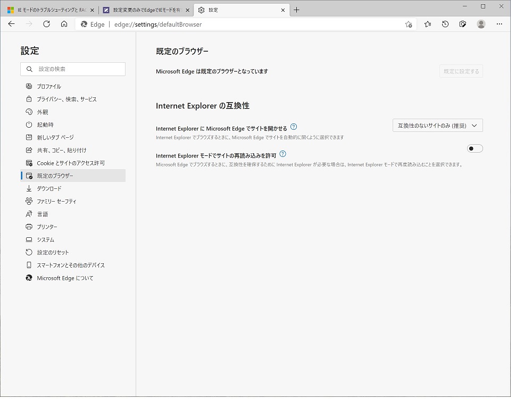Image resolution: width=532 pixels, height=399 pixels.
Task: Select the 設定 browser tab
Action: pyautogui.click(x=242, y=10)
